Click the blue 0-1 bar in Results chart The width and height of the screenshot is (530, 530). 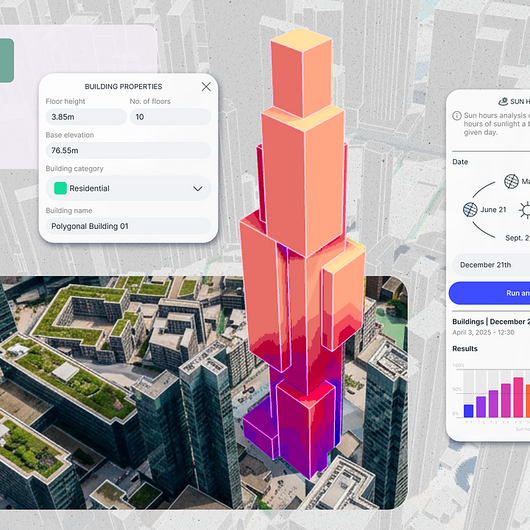468,411
